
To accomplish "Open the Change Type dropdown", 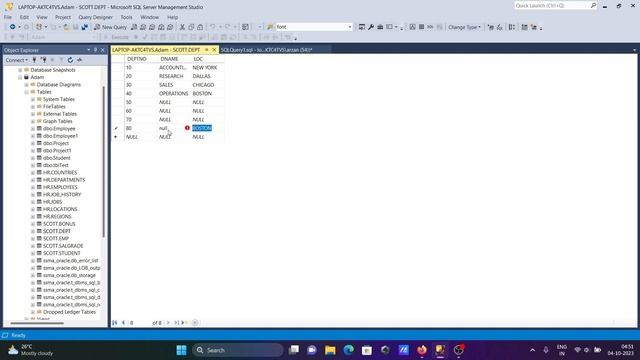I will (x=464, y=27).
